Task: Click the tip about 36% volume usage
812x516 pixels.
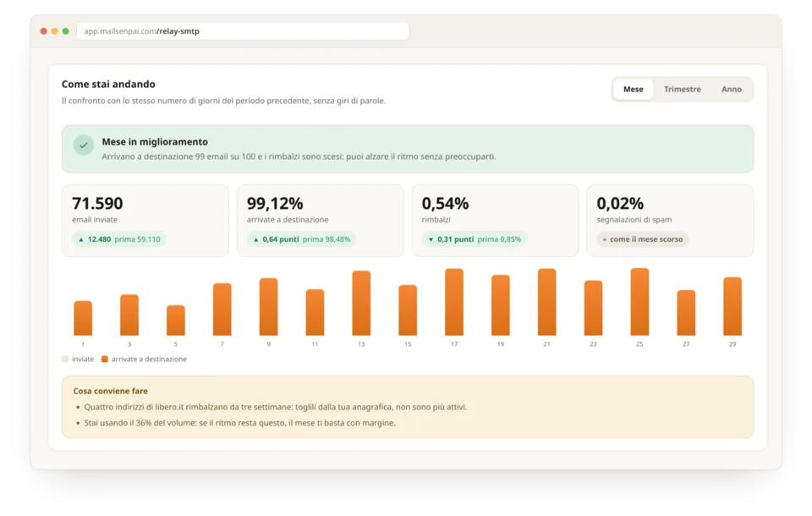Action: pyautogui.click(x=239, y=423)
